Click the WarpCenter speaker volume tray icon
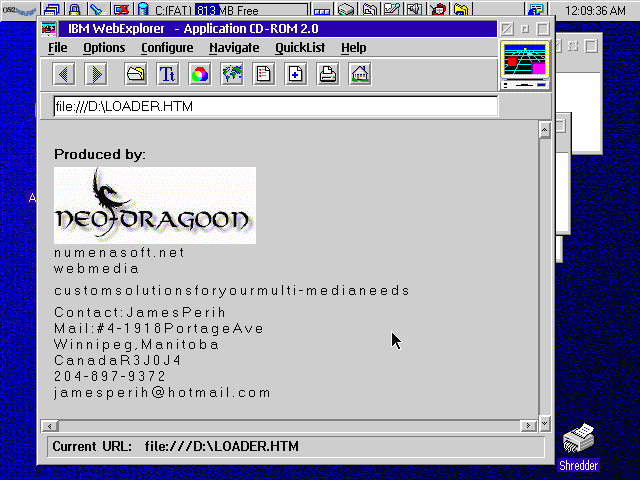This screenshot has width=640, height=480. pos(414,10)
